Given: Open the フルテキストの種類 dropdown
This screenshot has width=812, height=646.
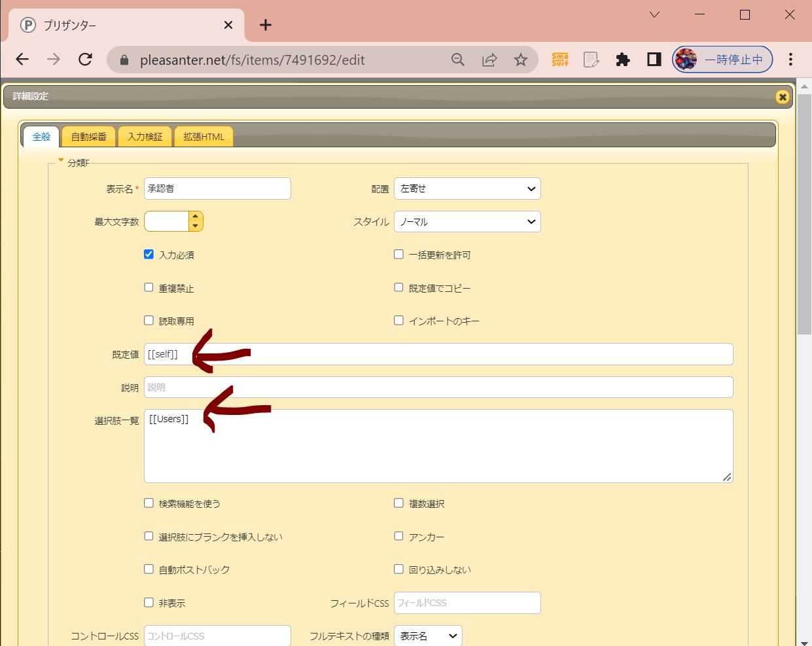Looking at the screenshot, I should tap(428, 636).
